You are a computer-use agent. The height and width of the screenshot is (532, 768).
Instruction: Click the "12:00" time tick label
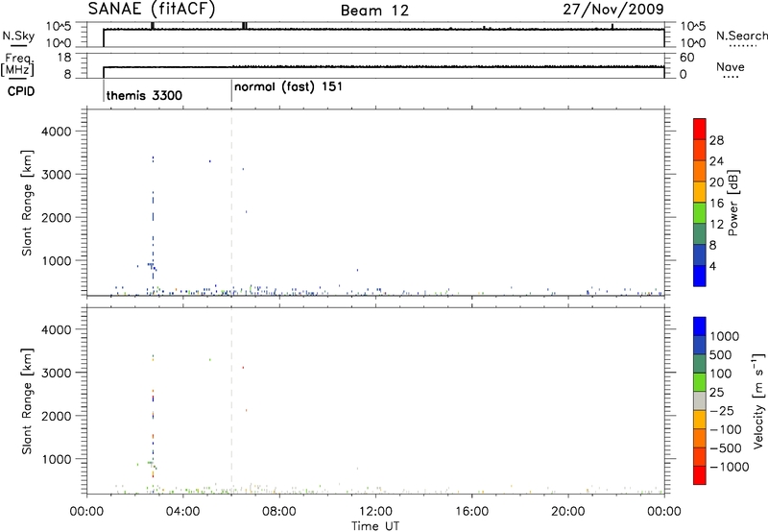(375, 512)
